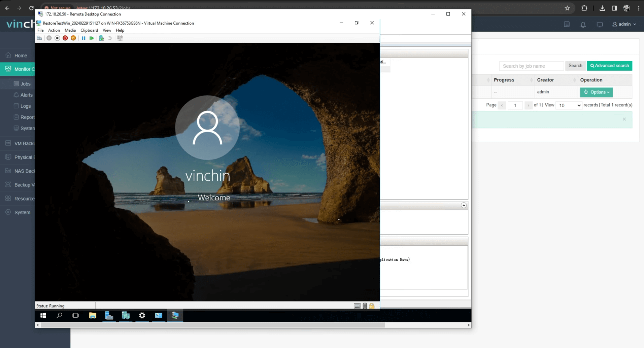Screen dimensions: 644x348
Task: Open Alerts in sidebar
Action: pyautogui.click(x=23, y=95)
